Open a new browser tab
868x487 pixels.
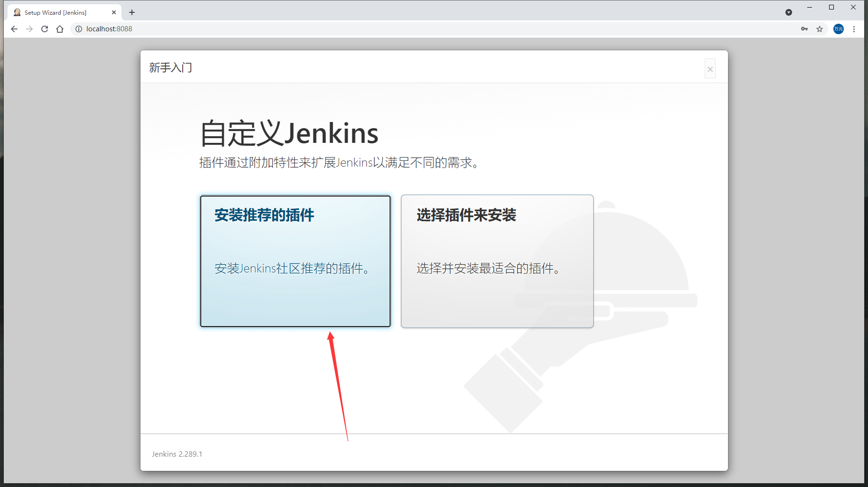pyautogui.click(x=132, y=12)
